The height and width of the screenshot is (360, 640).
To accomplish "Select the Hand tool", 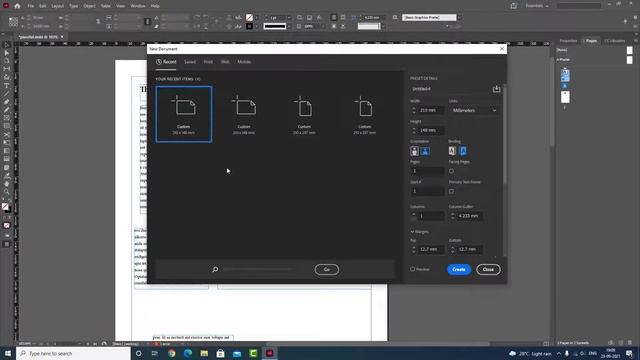I will pos(7,184).
